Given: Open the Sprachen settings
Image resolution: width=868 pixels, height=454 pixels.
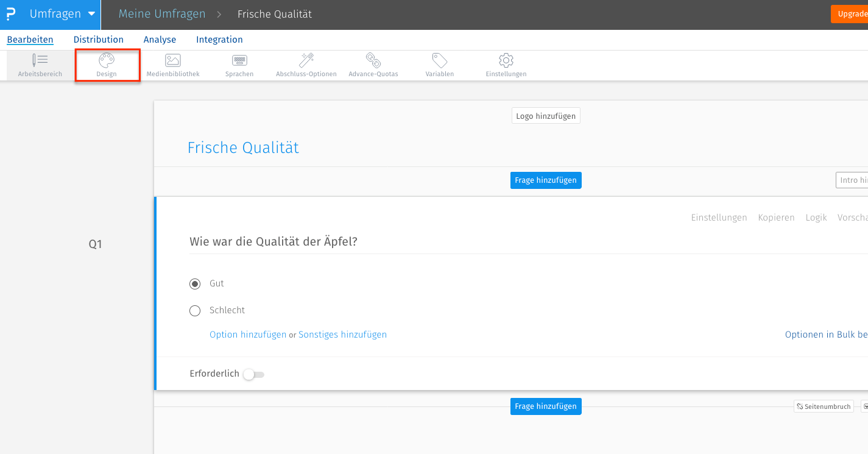Looking at the screenshot, I should (x=239, y=65).
